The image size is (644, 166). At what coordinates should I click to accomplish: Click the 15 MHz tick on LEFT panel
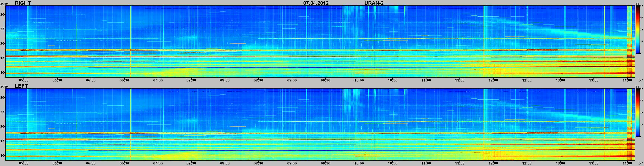2,141
